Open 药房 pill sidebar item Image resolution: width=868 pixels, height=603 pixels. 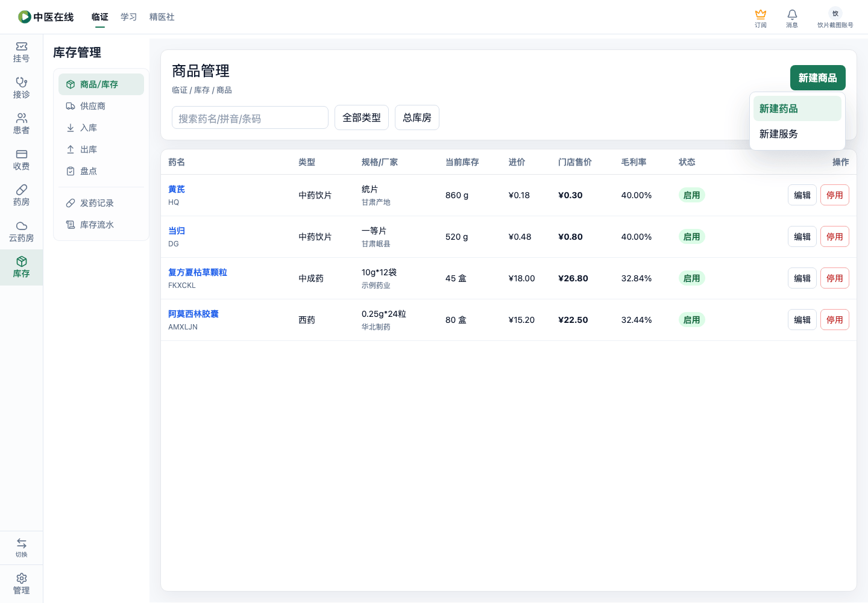22,196
